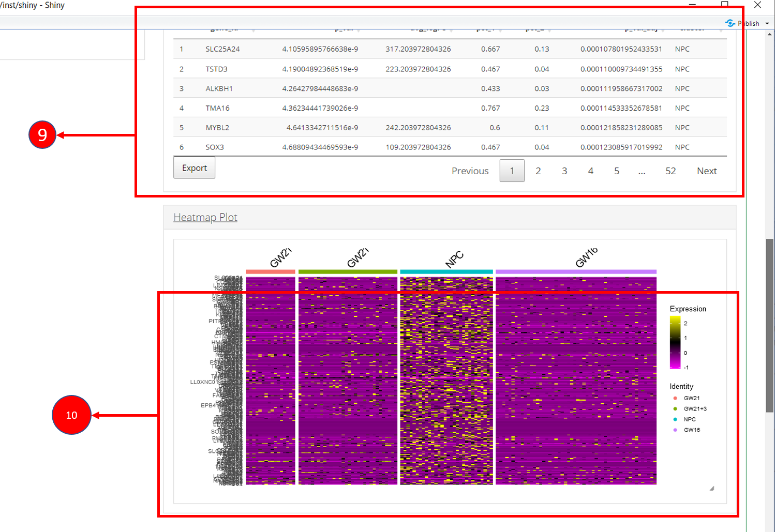Click the scroll up arrow
Viewport: 775px width, 532px height.
770,34
